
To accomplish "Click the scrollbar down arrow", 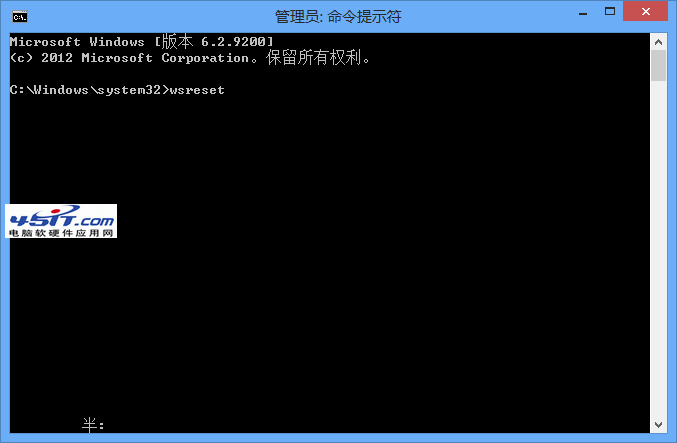I will (658, 425).
